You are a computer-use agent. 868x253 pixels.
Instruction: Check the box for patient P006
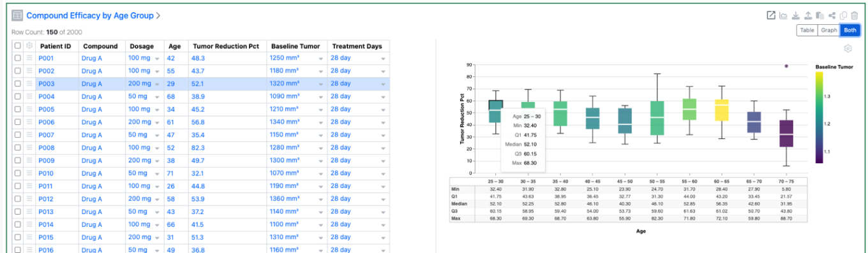pos(18,122)
